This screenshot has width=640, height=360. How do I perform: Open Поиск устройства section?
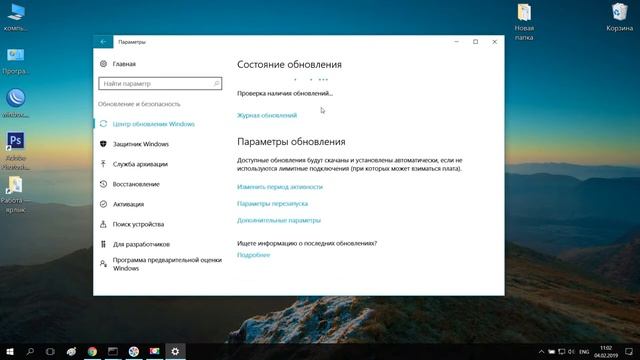coord(138,224)
